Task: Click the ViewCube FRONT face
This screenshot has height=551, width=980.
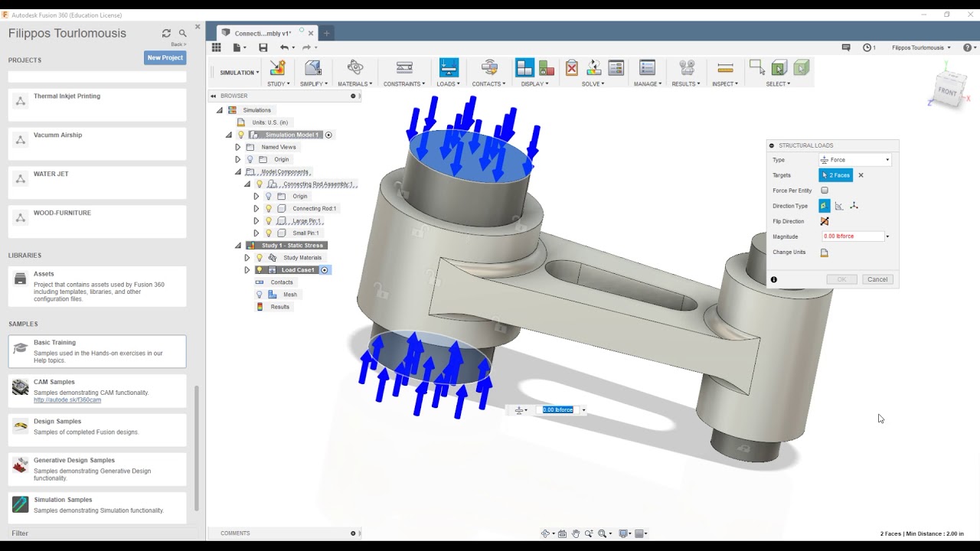Action: point(947,93)
